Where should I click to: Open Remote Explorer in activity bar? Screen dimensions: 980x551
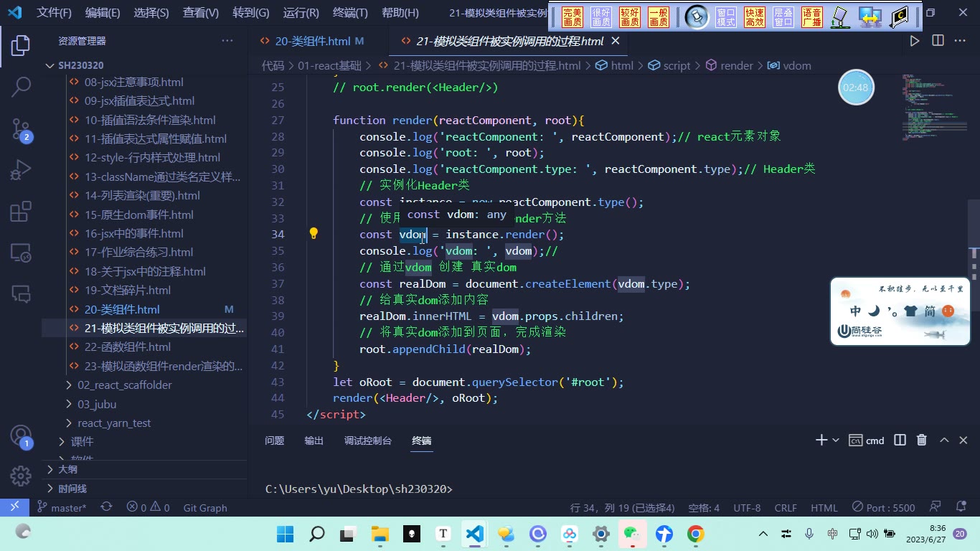[21, 253]
